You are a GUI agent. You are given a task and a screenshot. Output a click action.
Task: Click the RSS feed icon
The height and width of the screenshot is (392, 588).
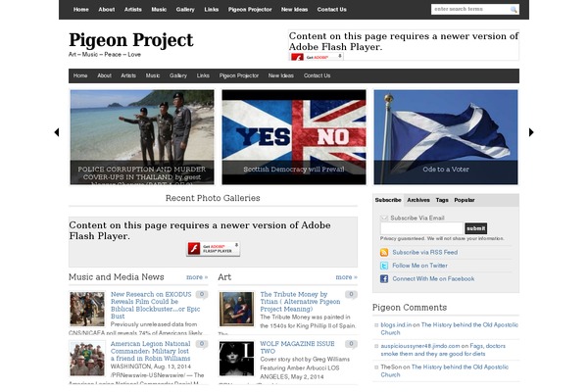[x=384, y=253]
